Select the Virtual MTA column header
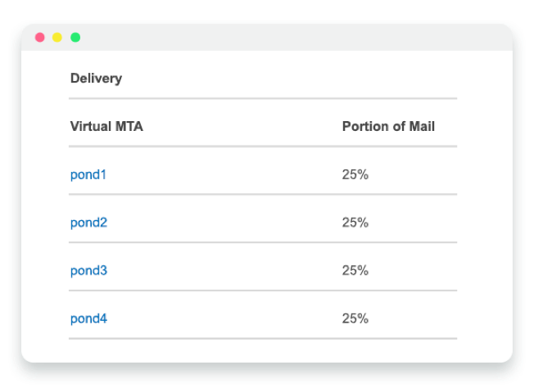 (x=106, y=127)
